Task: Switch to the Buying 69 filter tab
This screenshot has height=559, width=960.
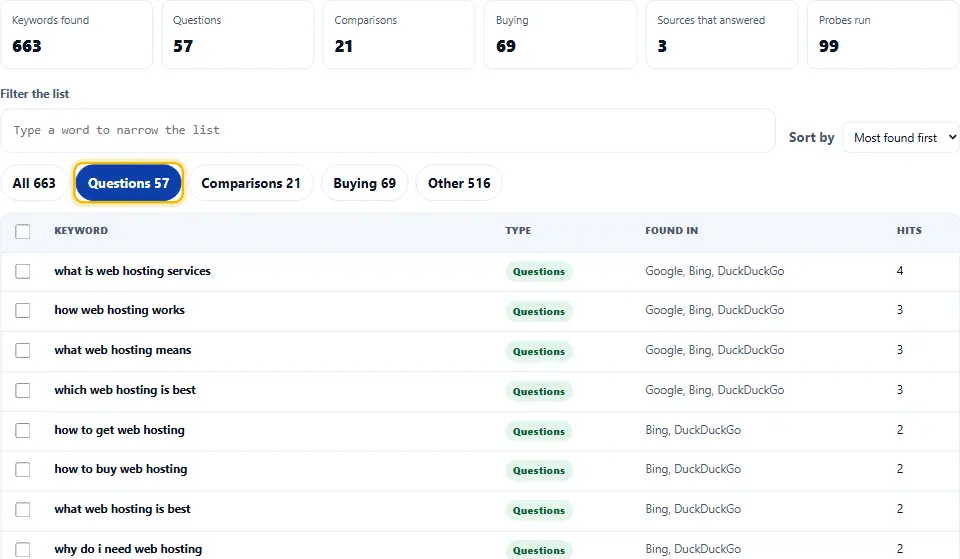Action: point(364,183)
